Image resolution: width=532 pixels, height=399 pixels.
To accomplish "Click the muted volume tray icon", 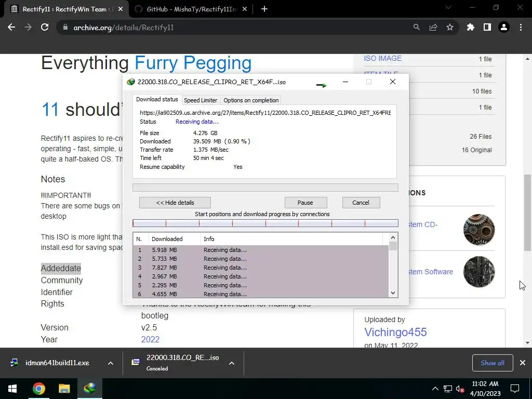I will click(460, 389).
